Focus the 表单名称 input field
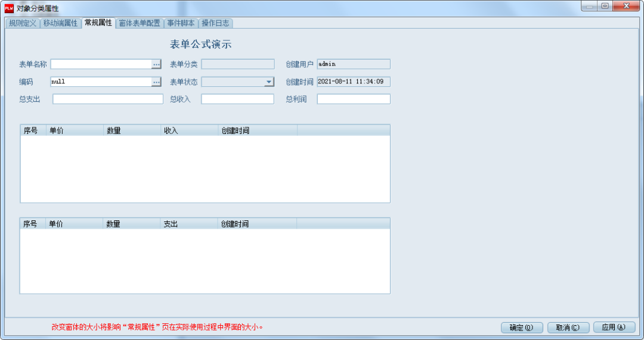Viewport: 644px width, 340px height. 101,64
